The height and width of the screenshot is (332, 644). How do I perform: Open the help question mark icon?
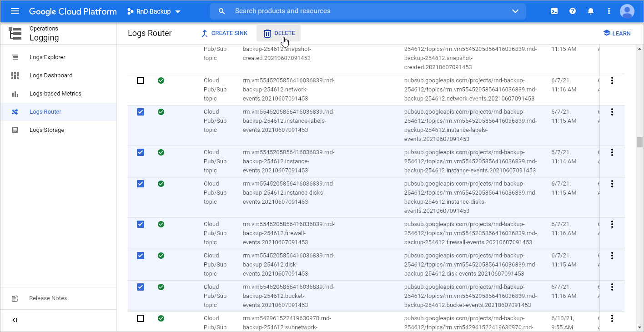tap(573, 11)
